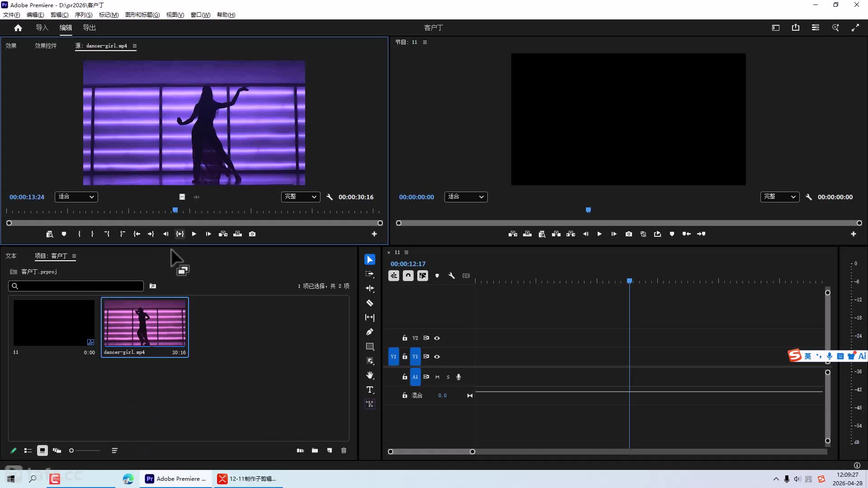Delete the selected project item
This screenshot has width=868, height=488.
[x=344, y=450]
